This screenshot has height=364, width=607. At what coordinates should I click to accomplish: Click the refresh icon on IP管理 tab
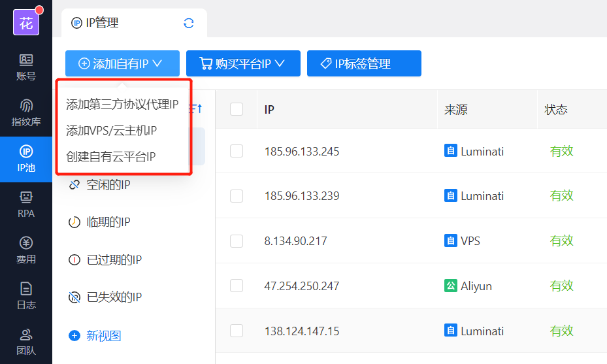189,24
